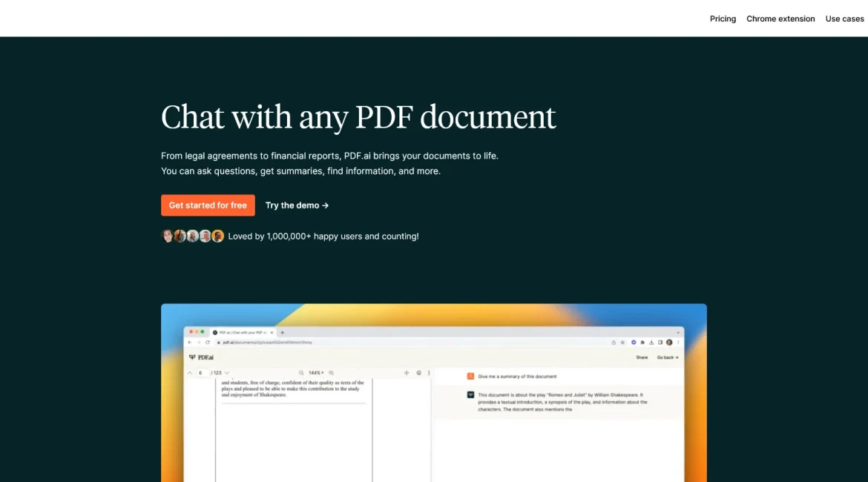Close the PDF.ai tab in demo browser
Viewport: 868px width, 482px height.
[272, 333]
